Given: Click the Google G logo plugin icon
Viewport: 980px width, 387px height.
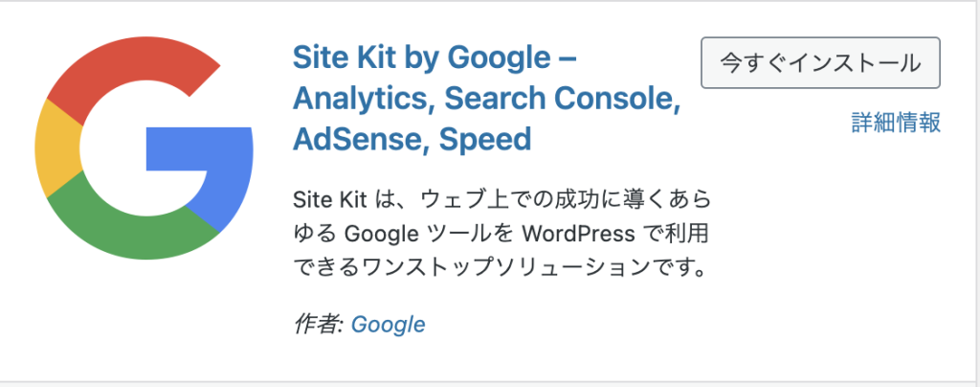Looking at the screenshot, I should [x=144, y=148].
